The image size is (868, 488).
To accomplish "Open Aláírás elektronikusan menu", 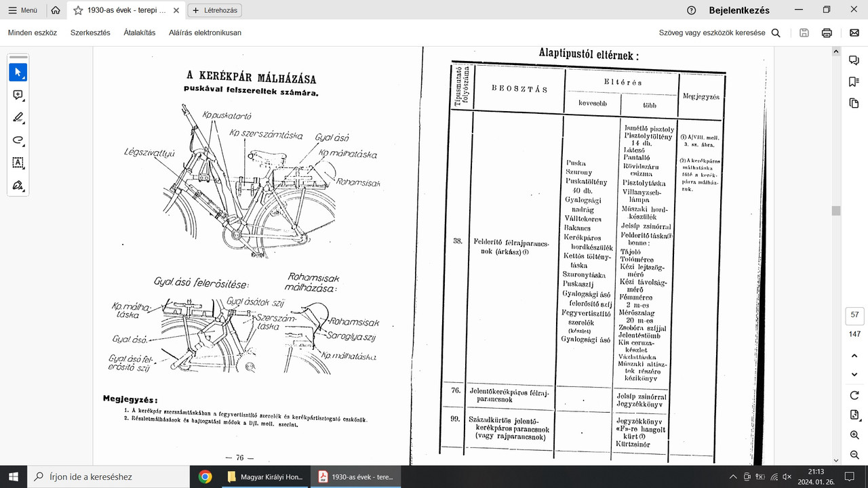I will coord(205,33).
